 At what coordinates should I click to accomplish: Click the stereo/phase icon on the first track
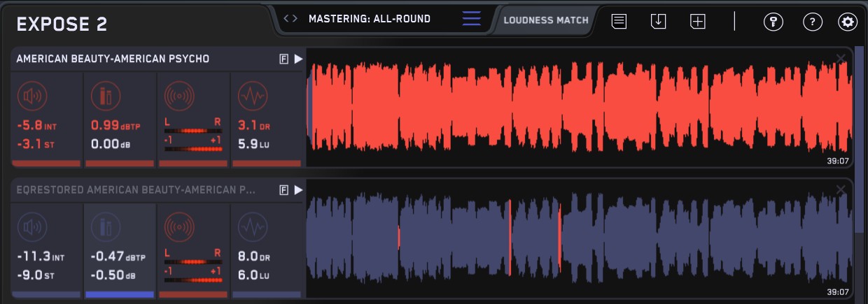click(179, 96)
